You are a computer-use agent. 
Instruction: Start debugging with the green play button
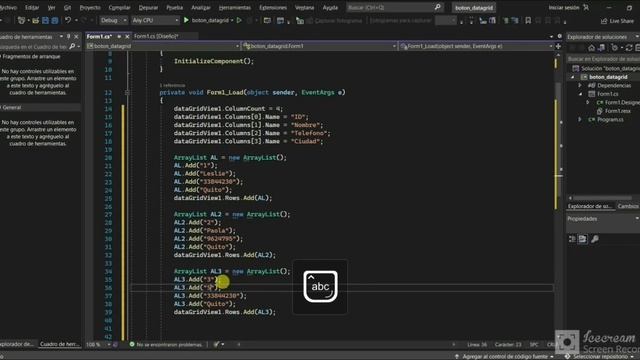pyautogui.click(x=186, y=20)
